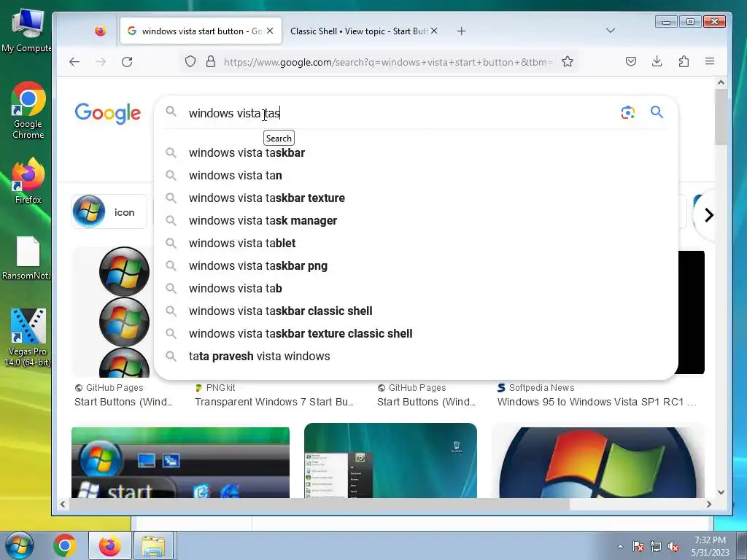Click the pinned Firefox tab icon
This screenshot has width=747, height=560.
[100, 31]
